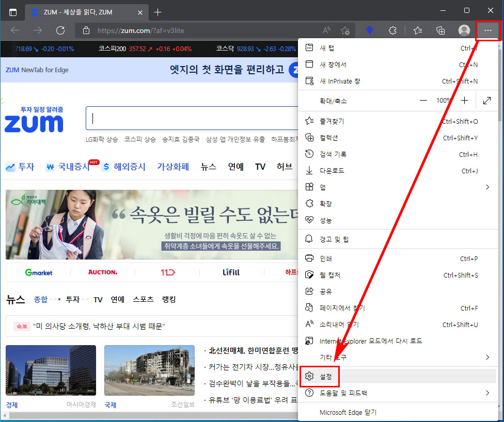Open the 연예 navigation link

(x=235, y=167)
